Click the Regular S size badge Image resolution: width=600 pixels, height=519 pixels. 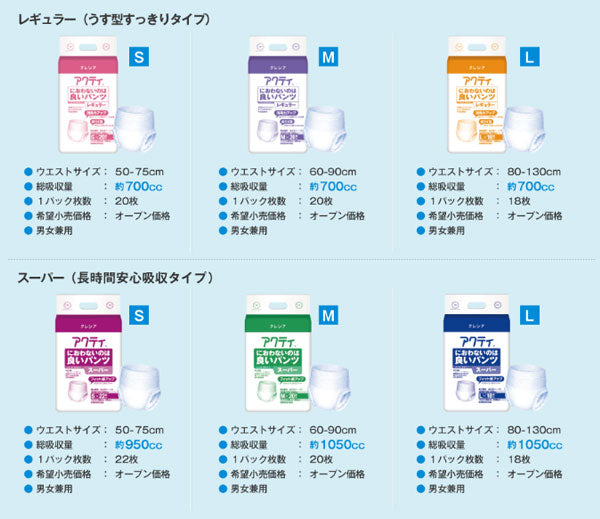139,57
